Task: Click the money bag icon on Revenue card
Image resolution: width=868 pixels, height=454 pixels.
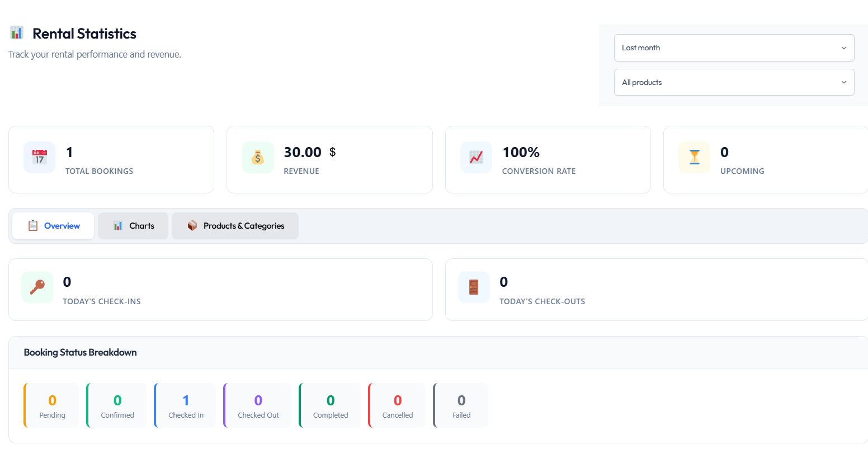Action: (258, 157)
